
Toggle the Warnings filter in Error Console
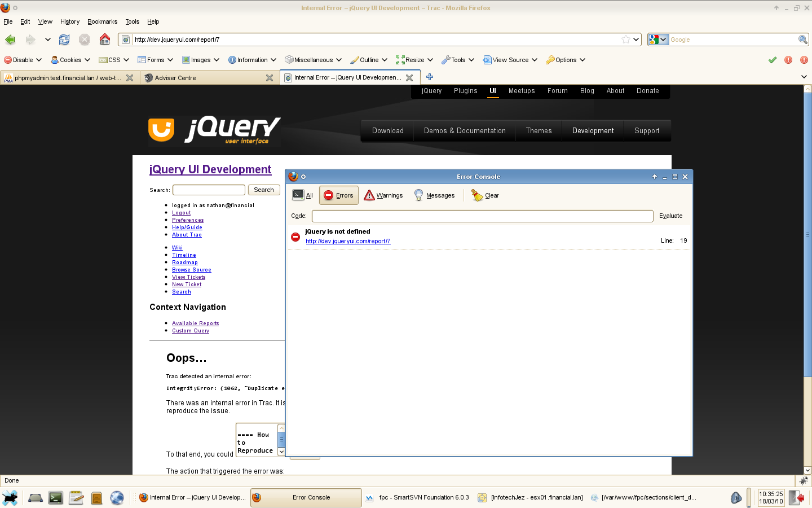point(383,195)
